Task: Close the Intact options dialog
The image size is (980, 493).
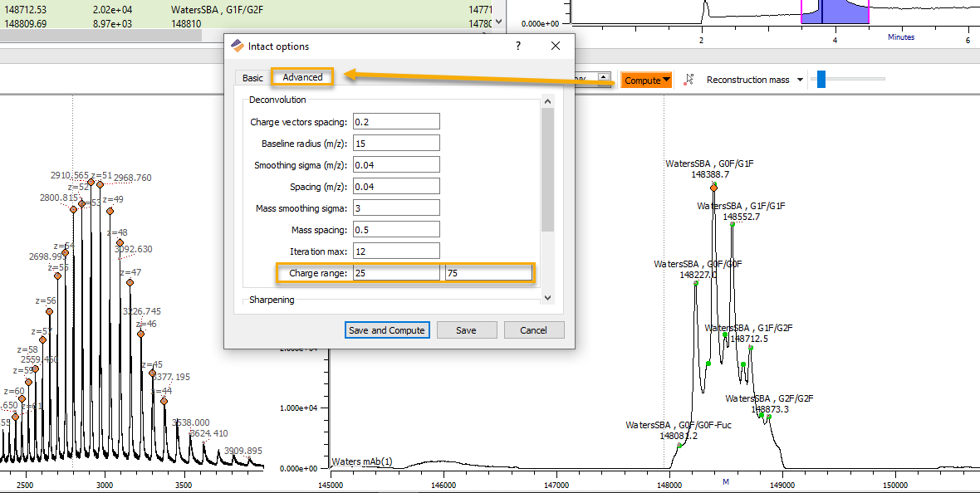Action: [555, 46]
